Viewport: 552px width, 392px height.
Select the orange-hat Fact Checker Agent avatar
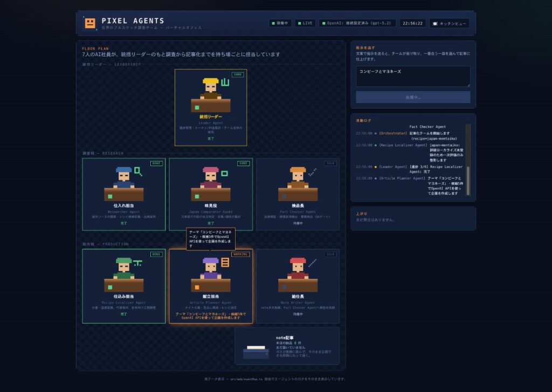pyautogui.click(x=298, y=177)
